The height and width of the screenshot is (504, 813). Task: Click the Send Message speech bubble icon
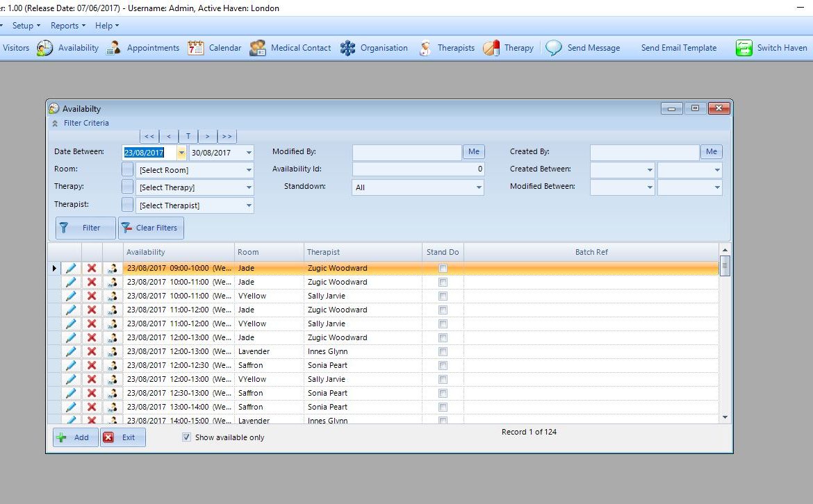point(554,48)
